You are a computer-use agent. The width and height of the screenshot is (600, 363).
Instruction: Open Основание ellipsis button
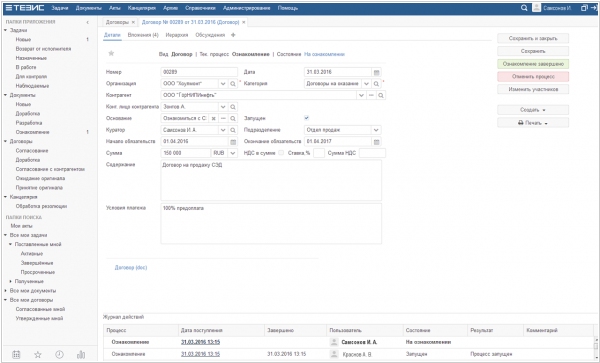(x=223, y=118)
